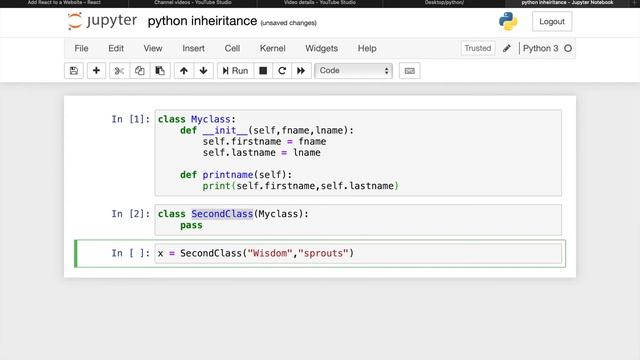Click the pencil edit mode icon
The height and width of the screenshot is (360, 640).
pos(507,48)
